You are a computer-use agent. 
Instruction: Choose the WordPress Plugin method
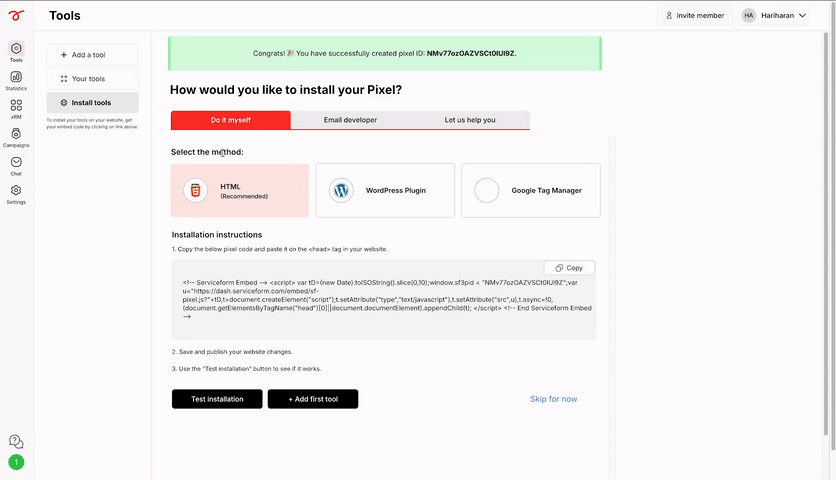385,190
